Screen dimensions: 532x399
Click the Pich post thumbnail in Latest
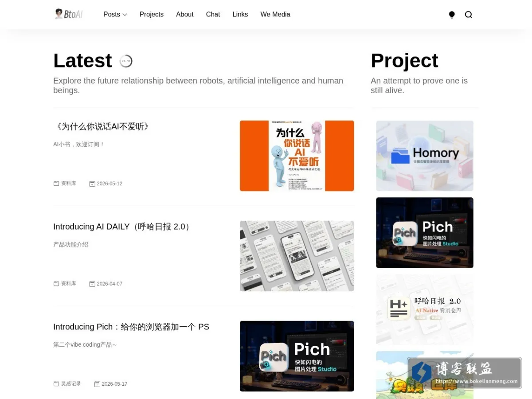(297, 356)
